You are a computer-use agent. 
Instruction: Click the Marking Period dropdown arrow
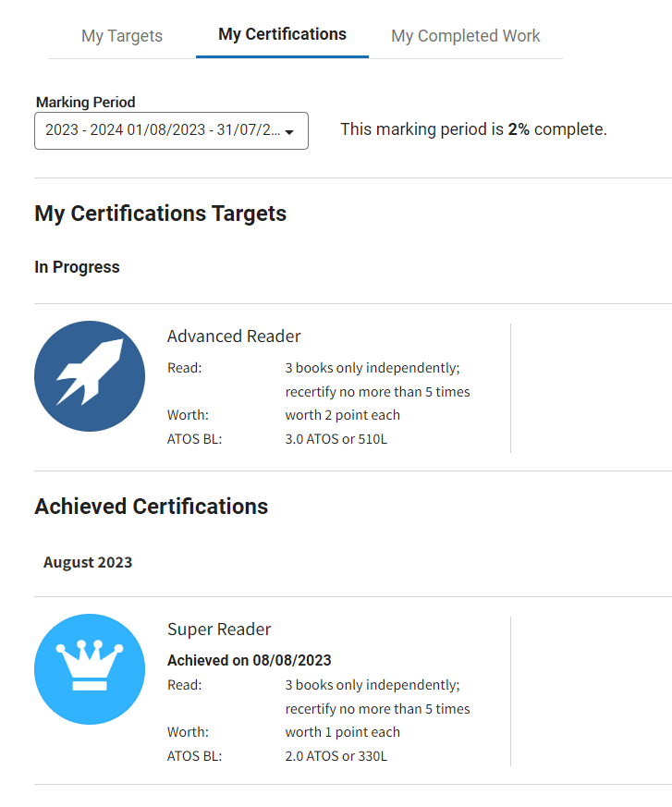(x=289, y=132)
